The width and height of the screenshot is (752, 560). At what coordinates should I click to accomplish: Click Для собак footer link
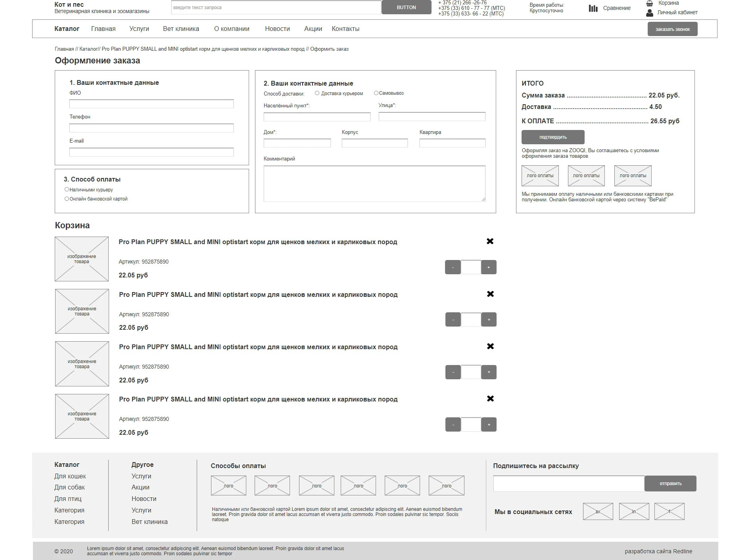pos(70,487)
